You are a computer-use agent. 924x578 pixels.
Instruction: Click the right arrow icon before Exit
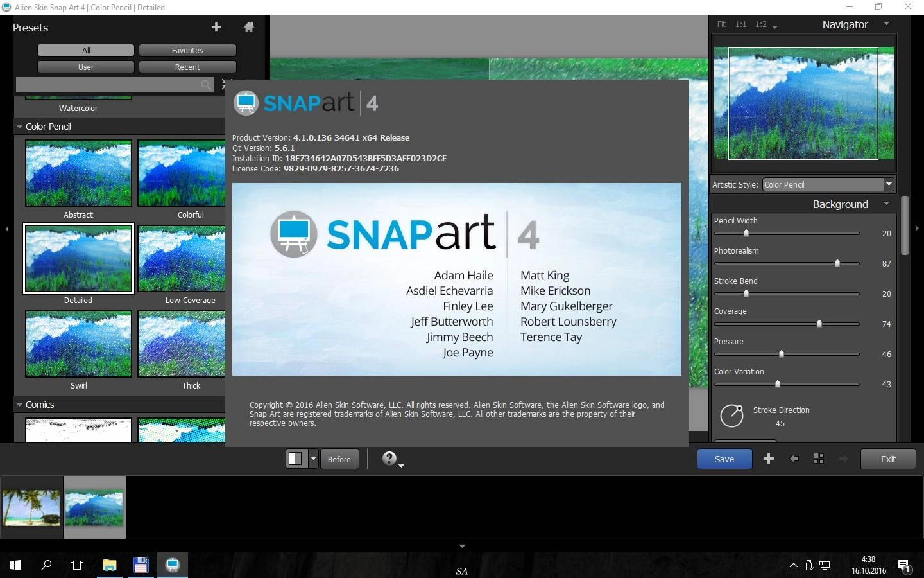pyautogui.click(x=843, y=459)
